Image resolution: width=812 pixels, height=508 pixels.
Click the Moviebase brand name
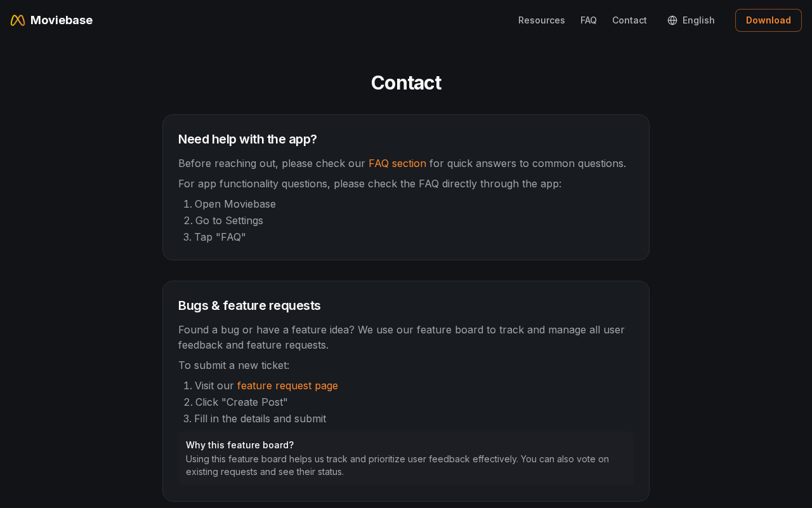[62, 20]
